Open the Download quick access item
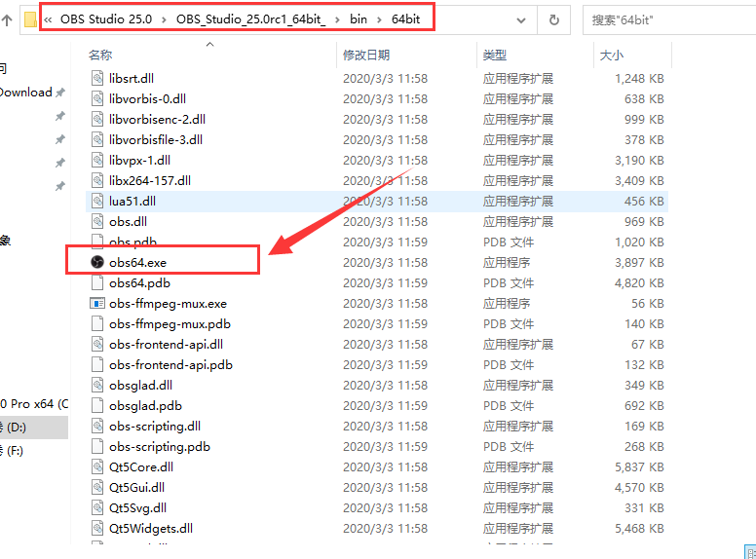The height and width of the screenshot is (559, 756). [26, 93]
